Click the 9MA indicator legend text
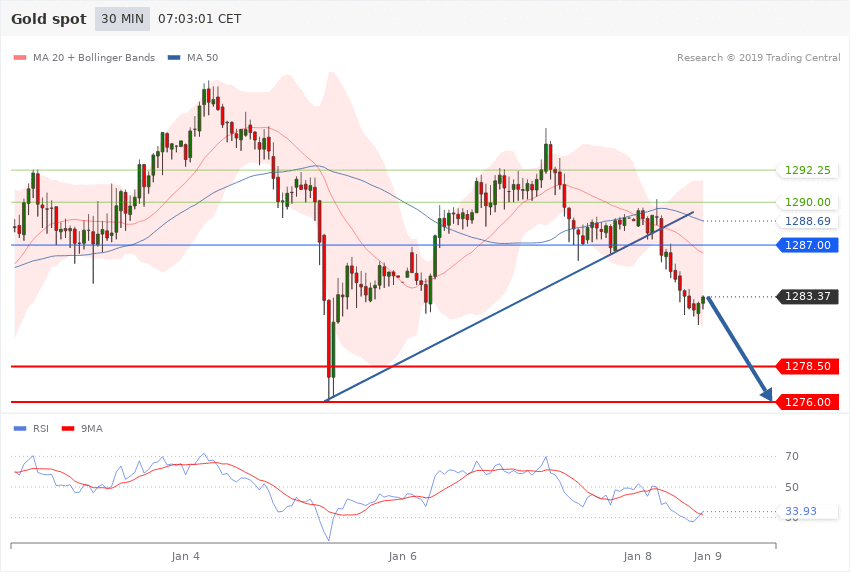The height and width of the screenshot is (576, 850). tap(92, 429)
